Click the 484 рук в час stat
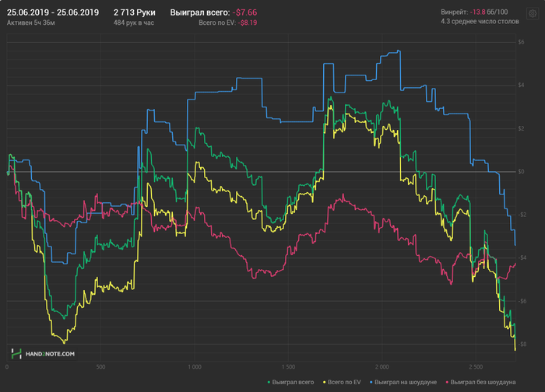Viewport: 545px width, 392px height. coord(135,23)
